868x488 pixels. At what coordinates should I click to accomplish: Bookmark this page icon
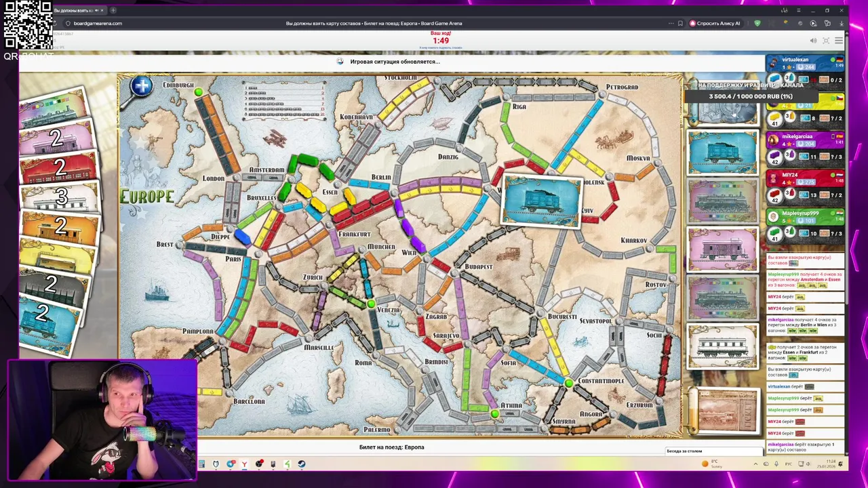(x=680, y=23)
